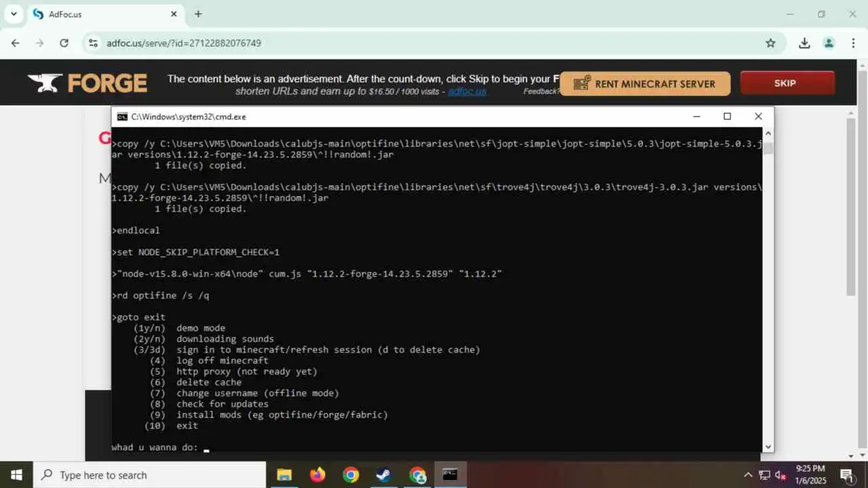Go forward in browser history
The height and width of the screenshot is (488, 868).
tap(39, 43)
